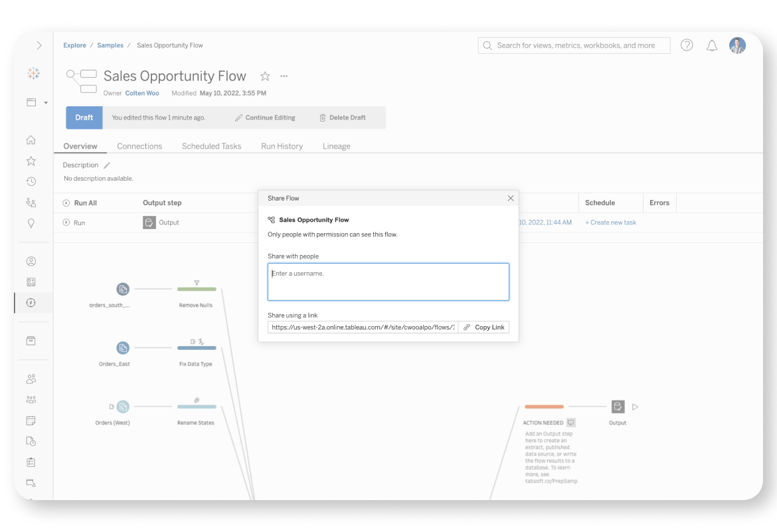Click the Output step icon in table row

(149, 222)
